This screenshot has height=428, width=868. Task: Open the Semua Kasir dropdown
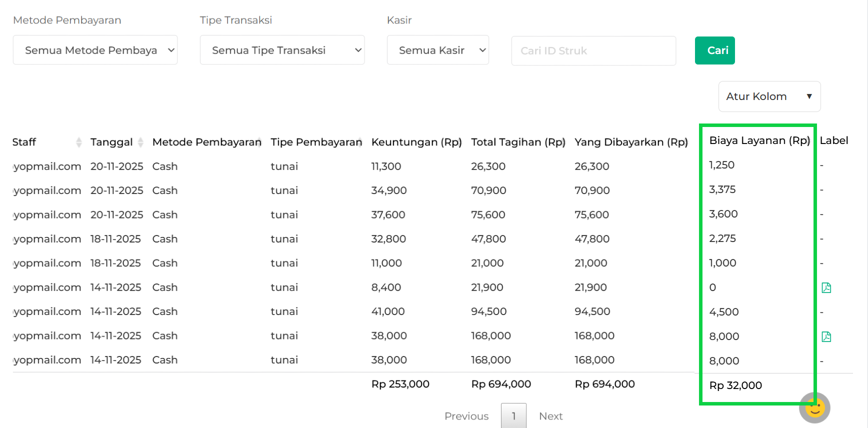[x=437, y=50]
